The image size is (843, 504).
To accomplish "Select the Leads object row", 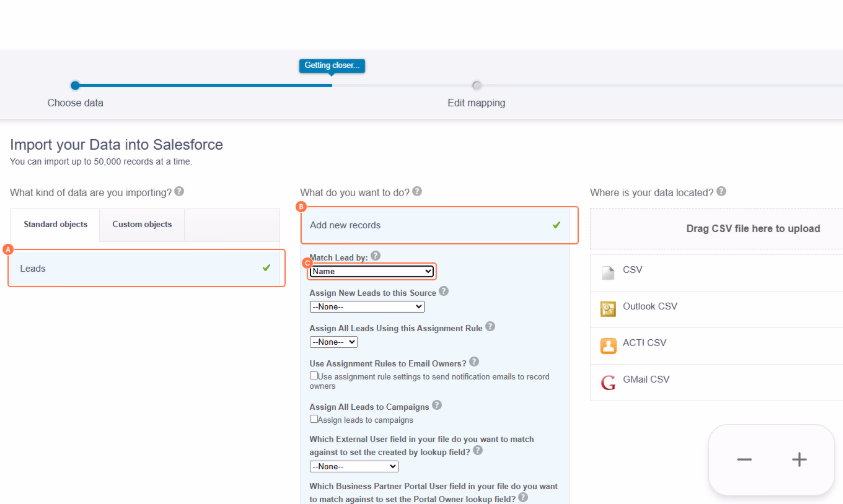I will point(146,268).
